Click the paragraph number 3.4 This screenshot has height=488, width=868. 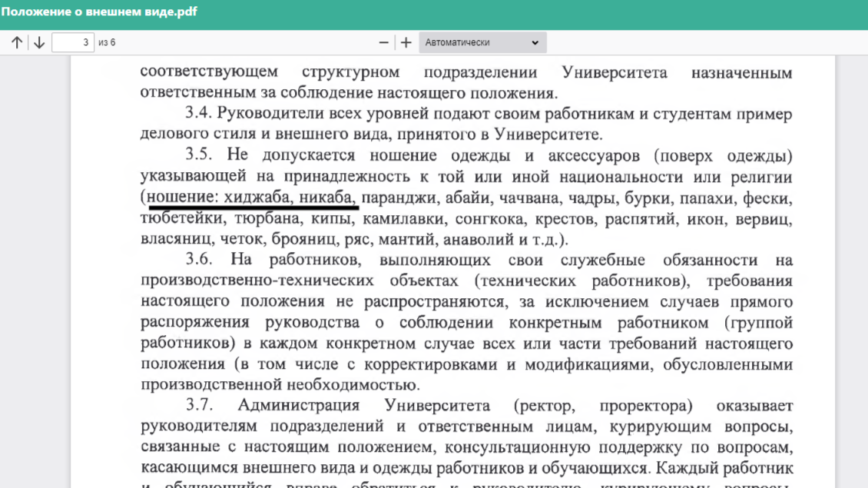[x=198, y=114]
